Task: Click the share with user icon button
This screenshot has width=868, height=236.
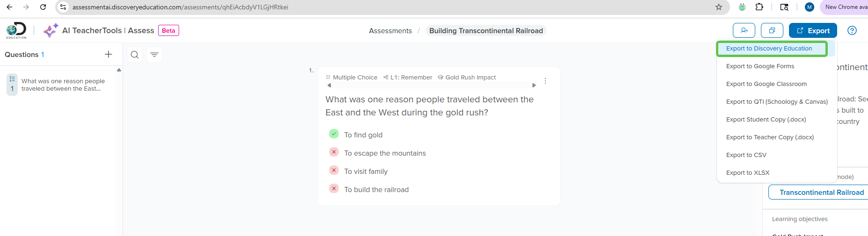Action: [x=744, y=30]
